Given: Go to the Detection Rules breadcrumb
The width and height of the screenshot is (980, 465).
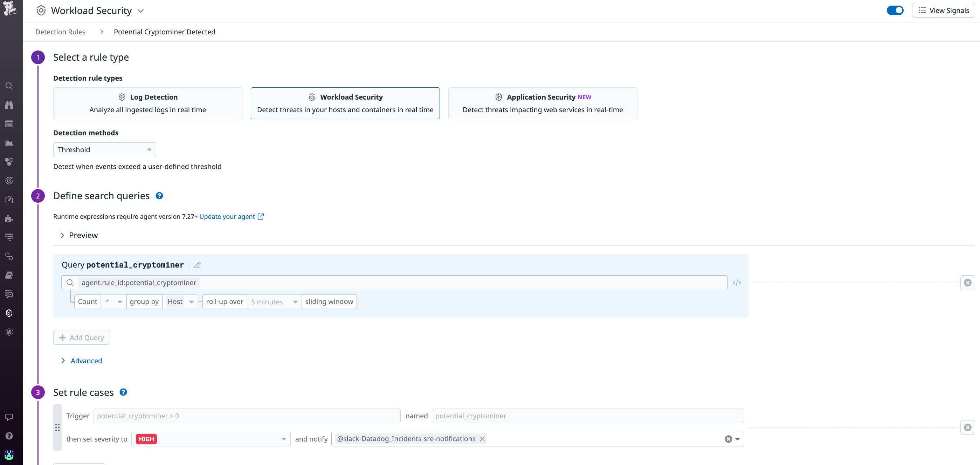Looking at the screenshot, I should [x=60, y=32].
